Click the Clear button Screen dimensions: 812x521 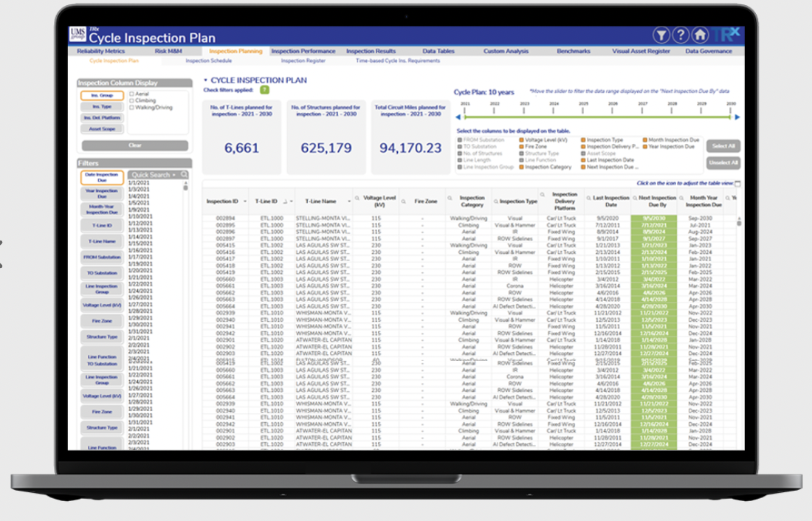coord(134,145)
